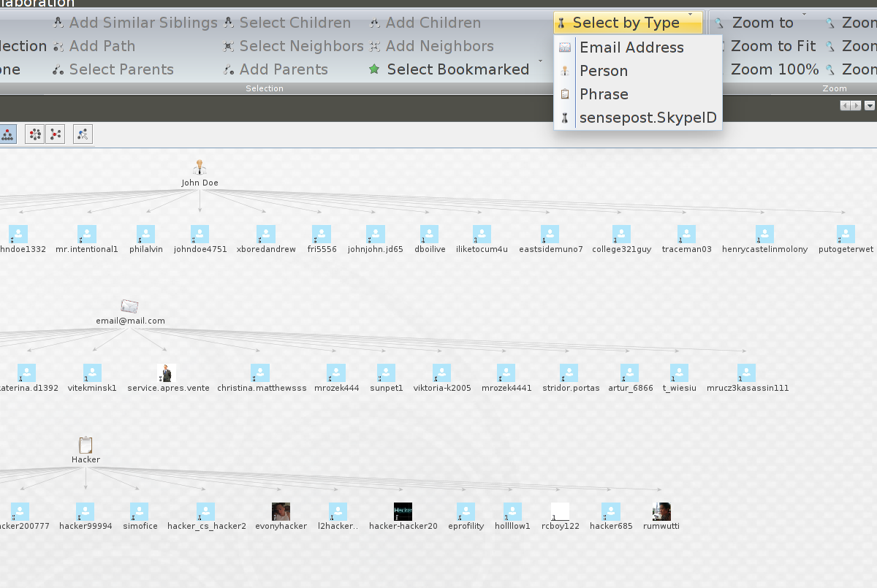Click the philalvin SkypeID node icon

click(x=145, y=234)
